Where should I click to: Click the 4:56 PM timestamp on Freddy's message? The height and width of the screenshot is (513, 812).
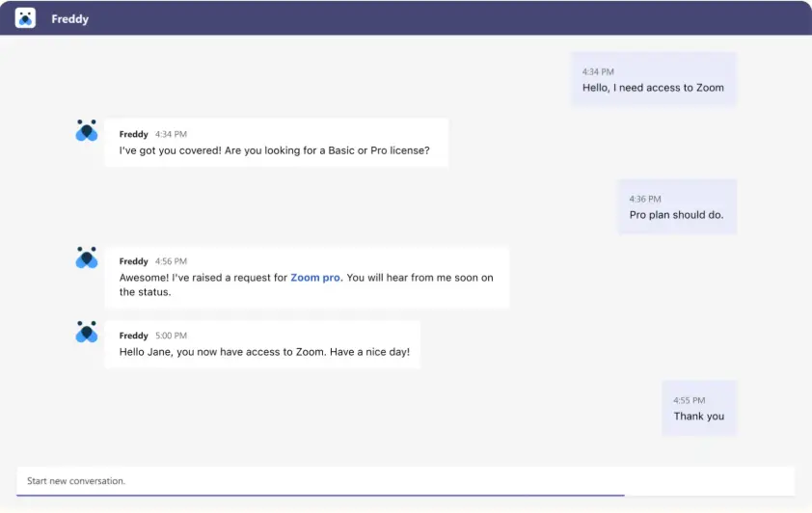[x=171, y=261]
